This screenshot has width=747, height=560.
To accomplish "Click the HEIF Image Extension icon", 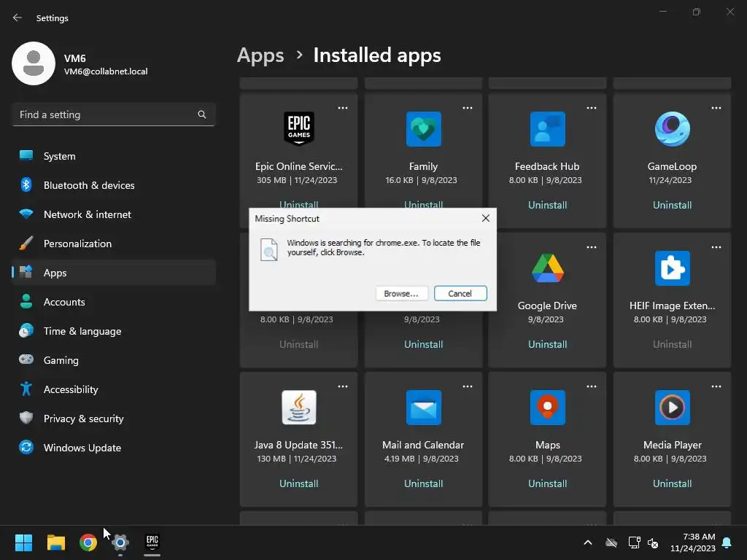I will (672, 268).
